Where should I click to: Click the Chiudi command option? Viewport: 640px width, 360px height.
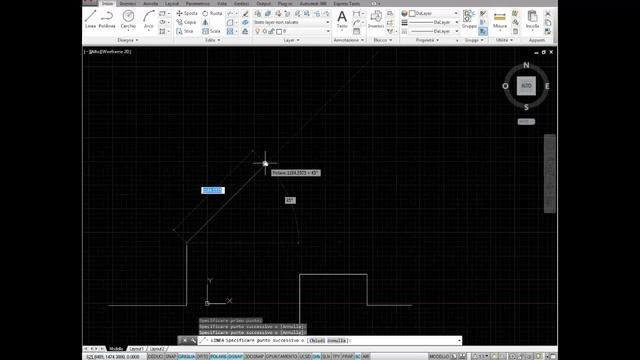[x=317, y=340]
